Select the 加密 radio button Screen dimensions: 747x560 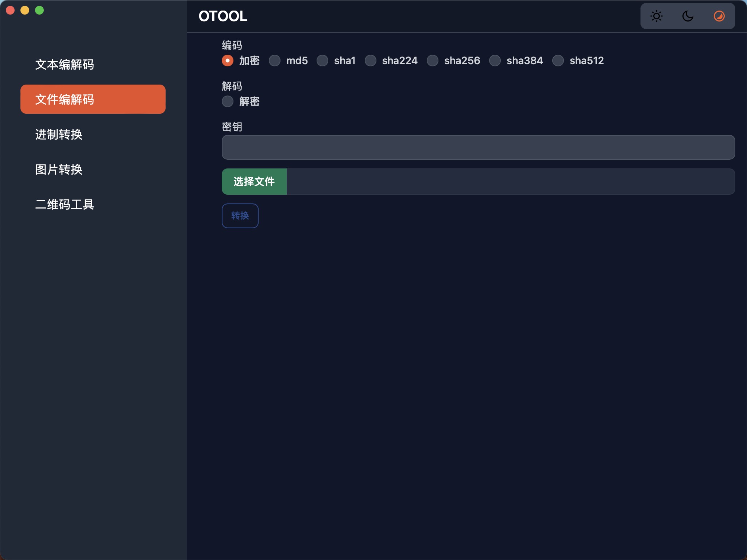[228, 61]
